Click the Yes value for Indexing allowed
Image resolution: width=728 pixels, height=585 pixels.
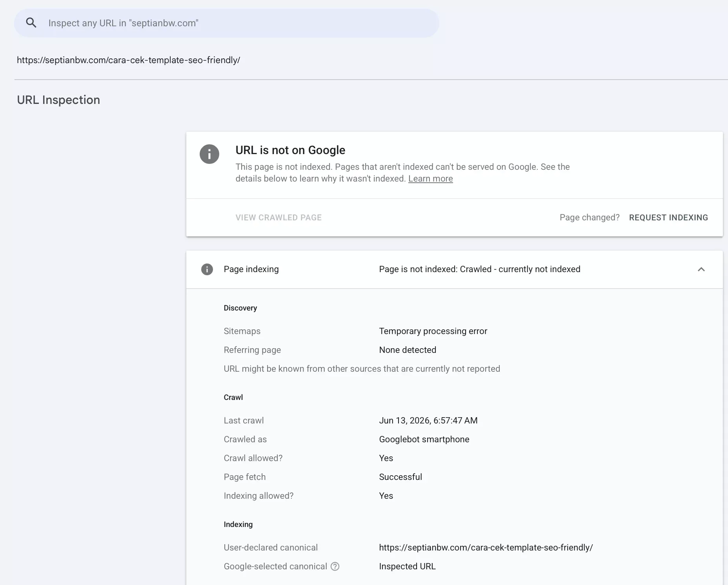[386, 496]
